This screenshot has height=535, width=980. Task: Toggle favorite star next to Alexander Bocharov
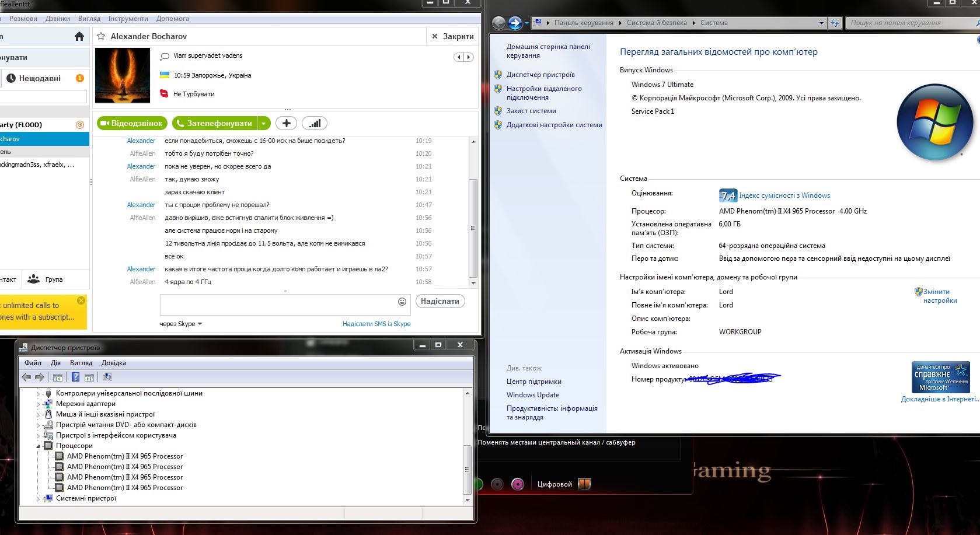coord(100,36)
